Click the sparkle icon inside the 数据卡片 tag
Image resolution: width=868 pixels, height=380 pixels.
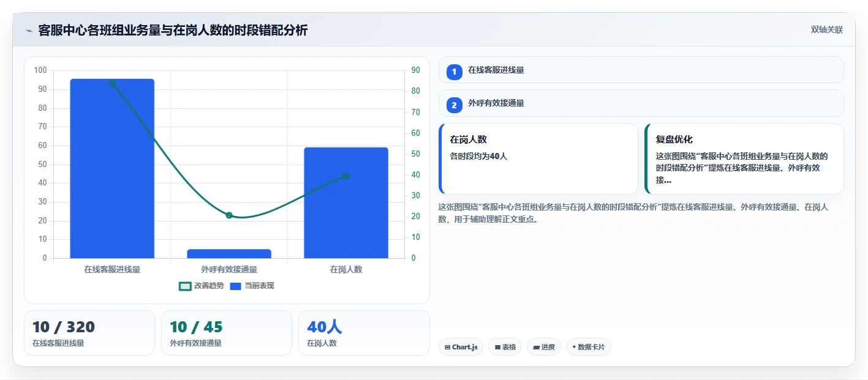click(574, 347)
